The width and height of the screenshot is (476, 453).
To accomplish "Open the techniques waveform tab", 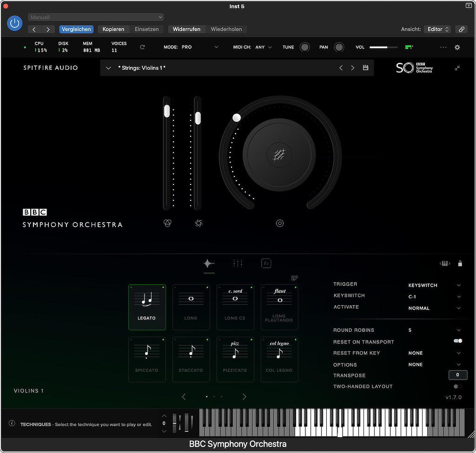I will (209, 263).
